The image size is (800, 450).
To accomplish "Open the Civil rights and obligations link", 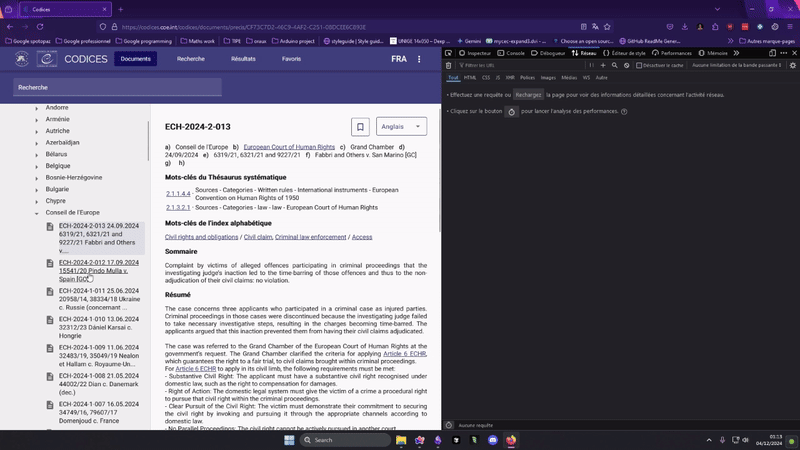I will click(x=202, y=237).
